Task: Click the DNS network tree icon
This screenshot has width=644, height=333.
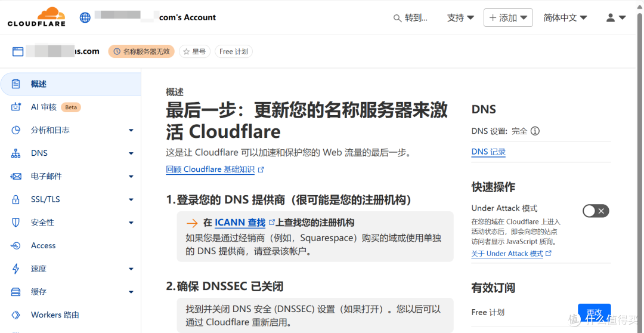Action: click(16, 153)
